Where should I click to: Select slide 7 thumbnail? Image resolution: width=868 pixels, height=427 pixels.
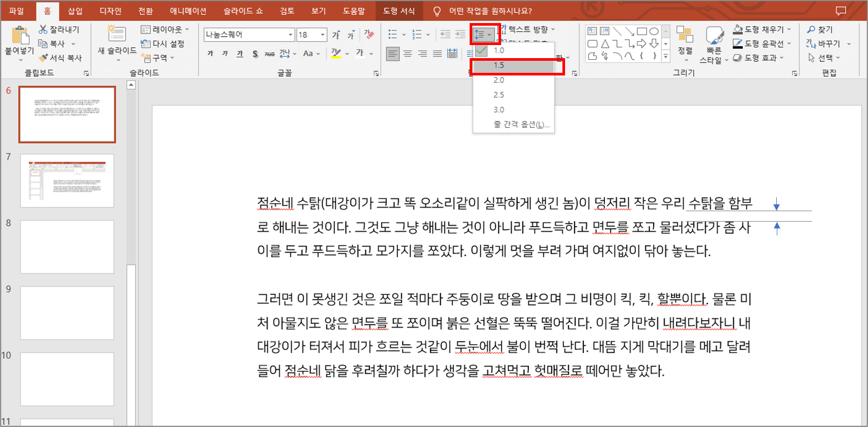pyautogui.click(x=67, y=181)
